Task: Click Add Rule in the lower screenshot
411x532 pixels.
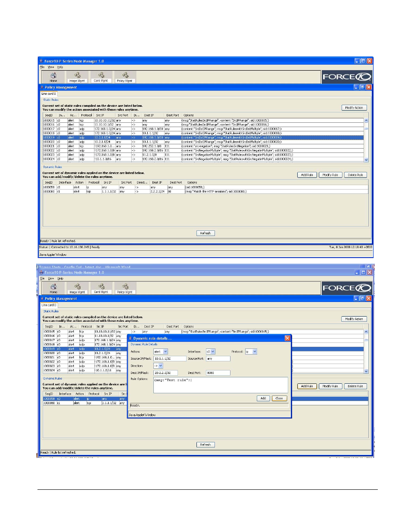Action: 307,386
